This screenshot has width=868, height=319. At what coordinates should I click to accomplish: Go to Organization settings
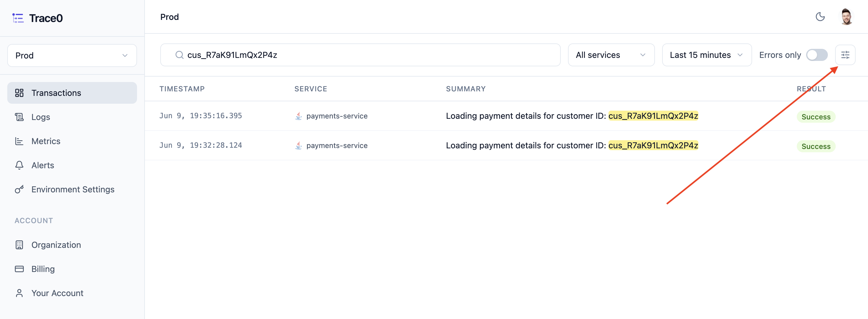[72, 245]
